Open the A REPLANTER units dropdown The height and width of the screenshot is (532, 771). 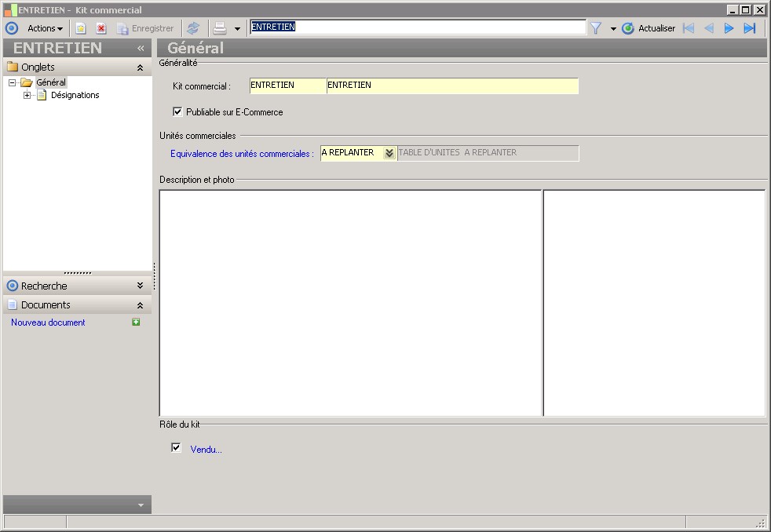click(389, 153)
